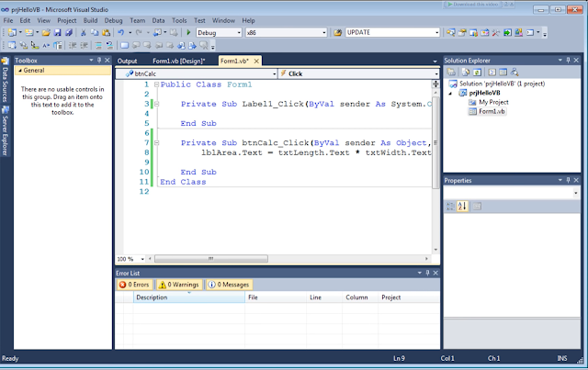The width and height of the screenshot is (588, 370).
Task: Click the Toolbox toolbar icon with tools
Action: click(x=496, y=33)
